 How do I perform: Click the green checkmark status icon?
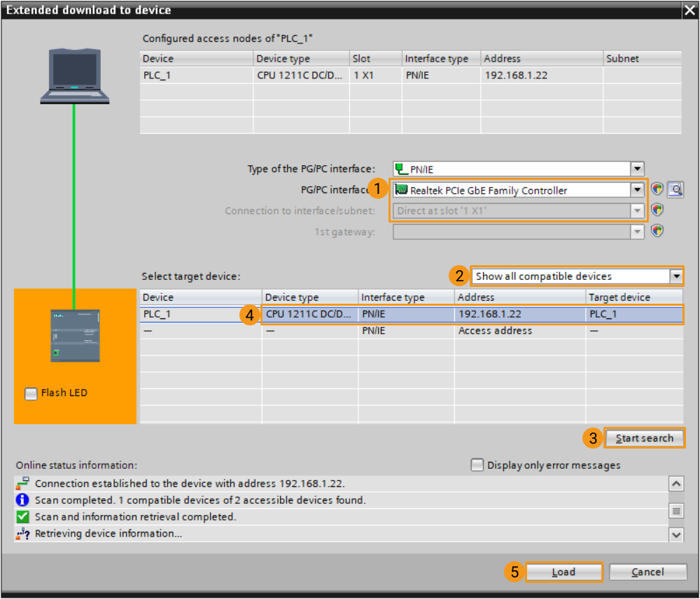[22, 517]
